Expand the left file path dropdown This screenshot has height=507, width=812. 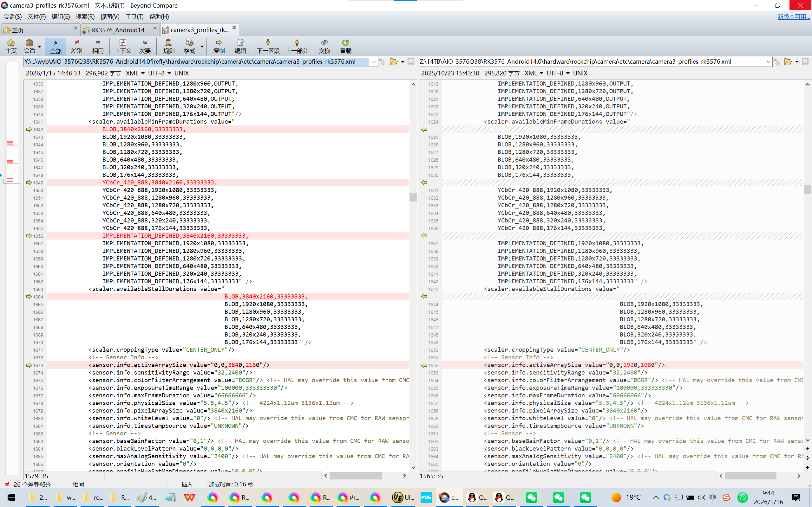(x=374, y=62)
